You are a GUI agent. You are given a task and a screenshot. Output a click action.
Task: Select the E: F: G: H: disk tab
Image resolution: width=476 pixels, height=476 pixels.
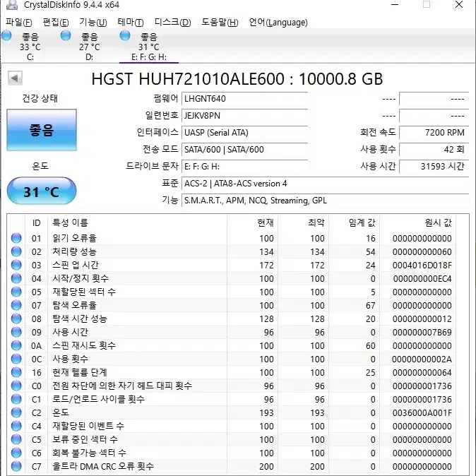(149, 47)
